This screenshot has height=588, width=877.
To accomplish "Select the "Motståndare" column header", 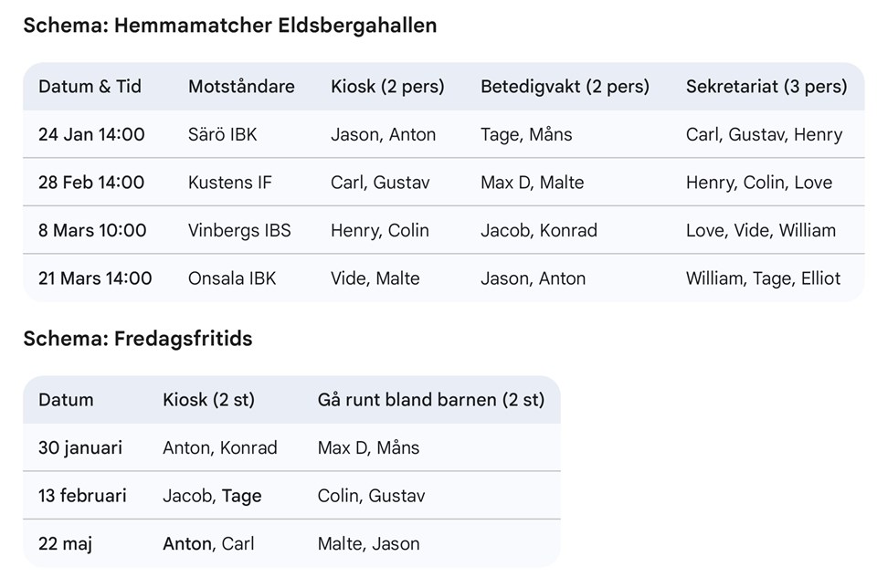I will [x=241, y=87].
